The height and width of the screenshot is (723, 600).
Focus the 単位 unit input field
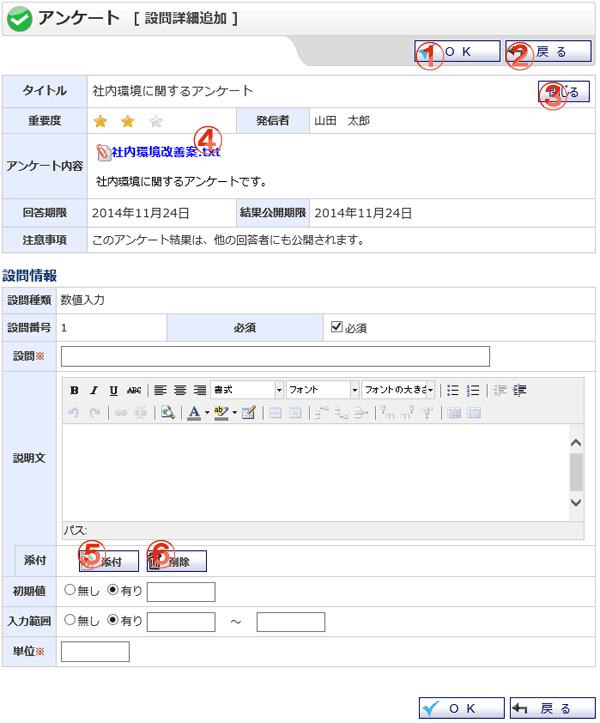point(95,652)
